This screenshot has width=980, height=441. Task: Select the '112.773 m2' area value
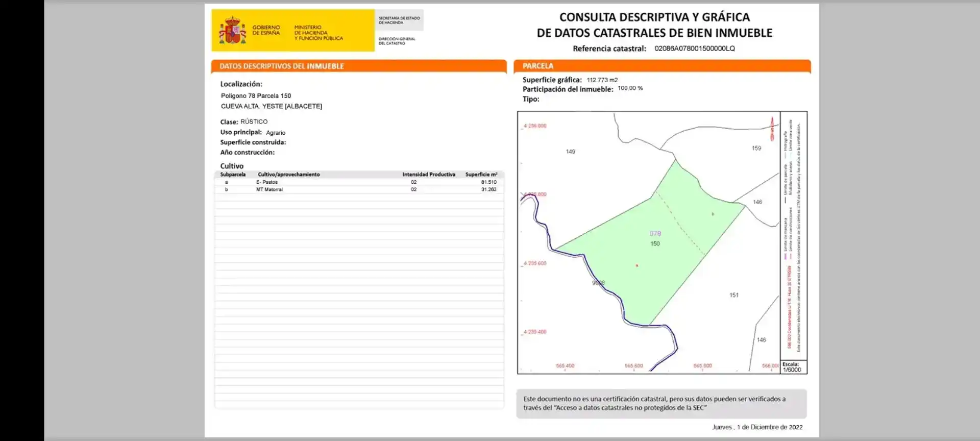click(x=602, y=80)
